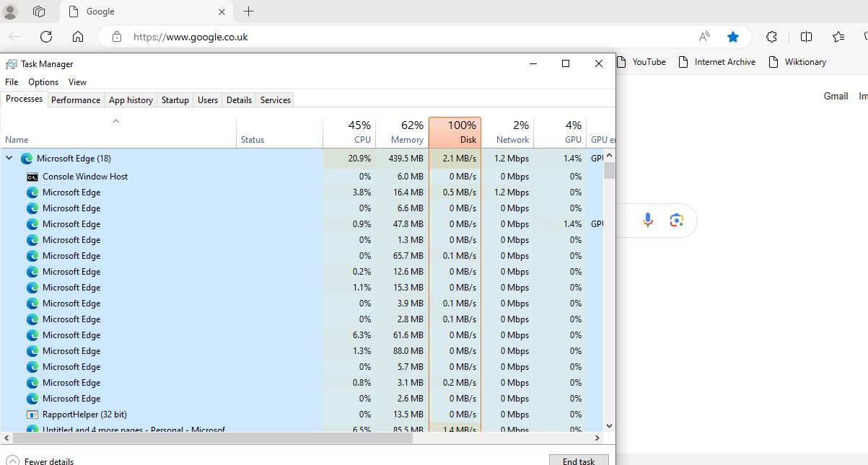The height and width of the screenshot is (465, 868).
Task: Sort processes by CPU usage
Action: (x=349, y=133)
